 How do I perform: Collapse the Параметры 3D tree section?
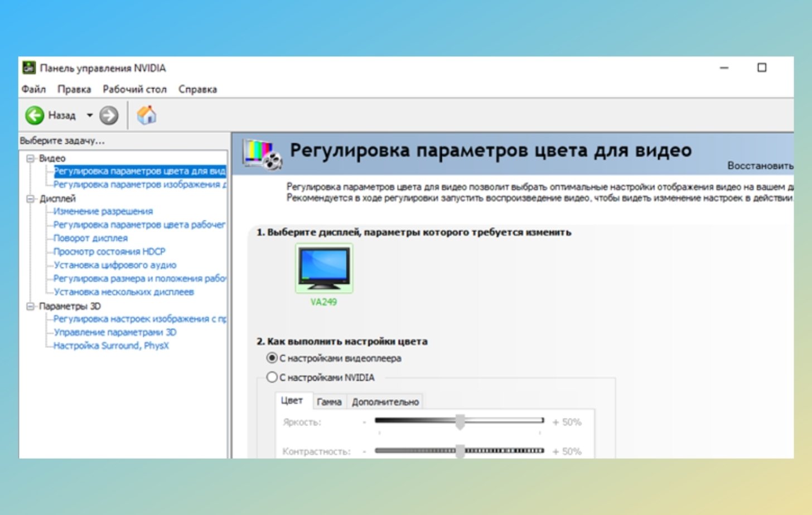31,306
